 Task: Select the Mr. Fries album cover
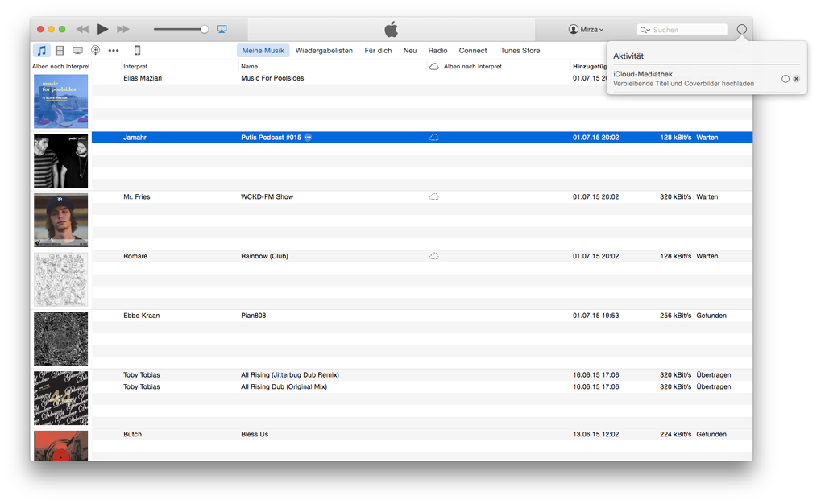pos(61,220)
